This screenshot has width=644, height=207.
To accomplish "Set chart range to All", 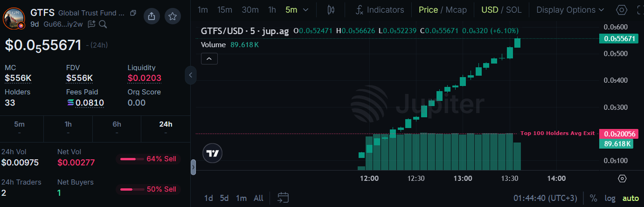I will point(258,198).
